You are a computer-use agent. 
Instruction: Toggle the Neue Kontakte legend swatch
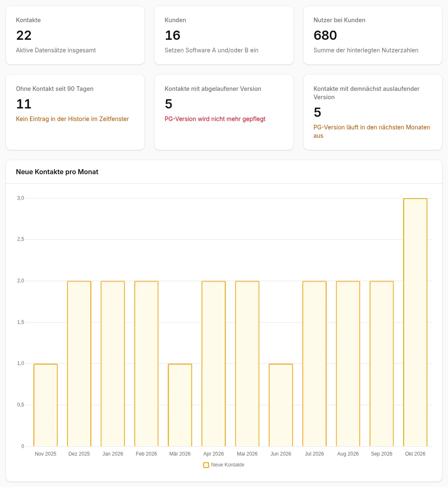pos(206,465)
